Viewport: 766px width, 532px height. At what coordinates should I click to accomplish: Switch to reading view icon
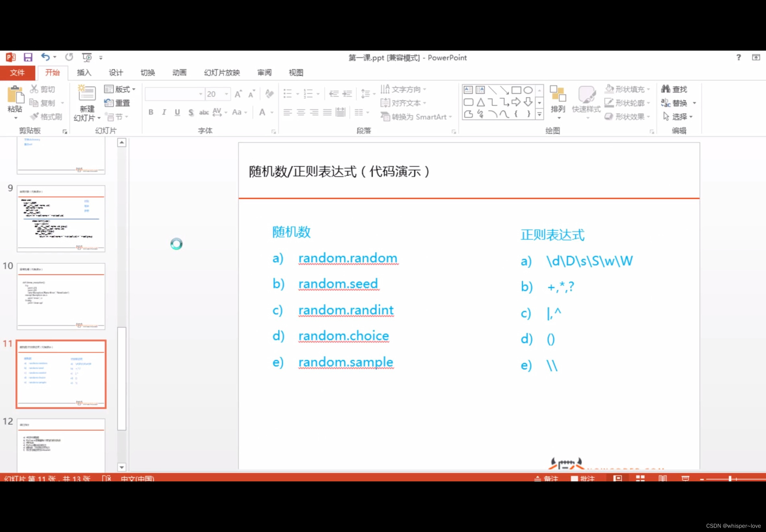662,478
